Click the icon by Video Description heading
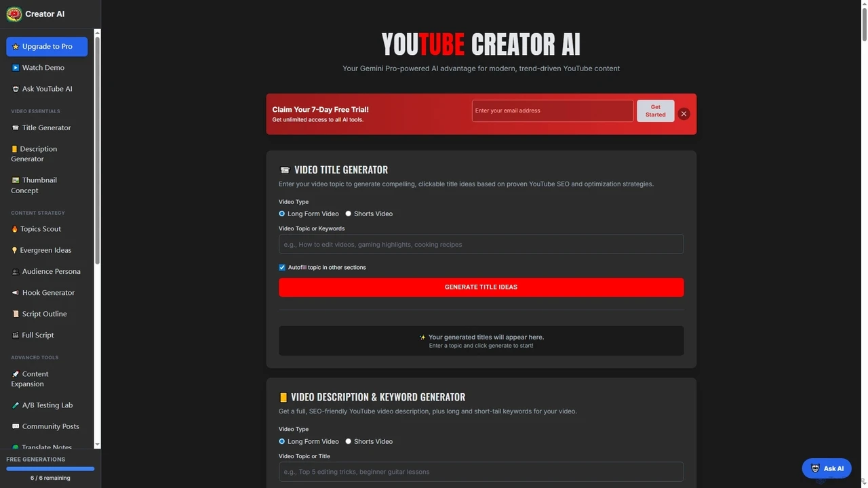The width and height of the screenshot is (868, 488). (x=283, y=397)
